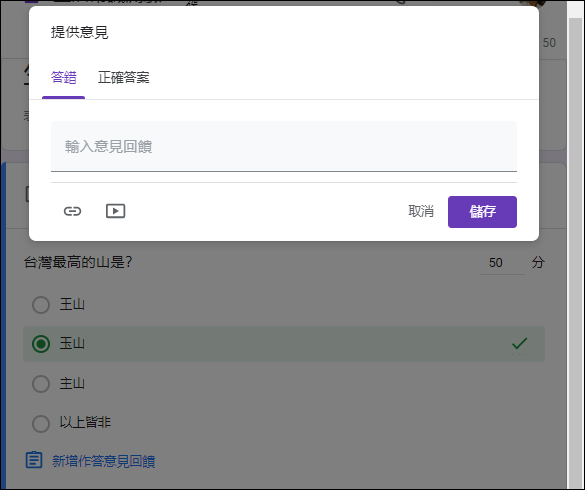585x490 pixels.
Task: Click the green checkmark on 玉山 row
Action: click(x=519, y=343)
